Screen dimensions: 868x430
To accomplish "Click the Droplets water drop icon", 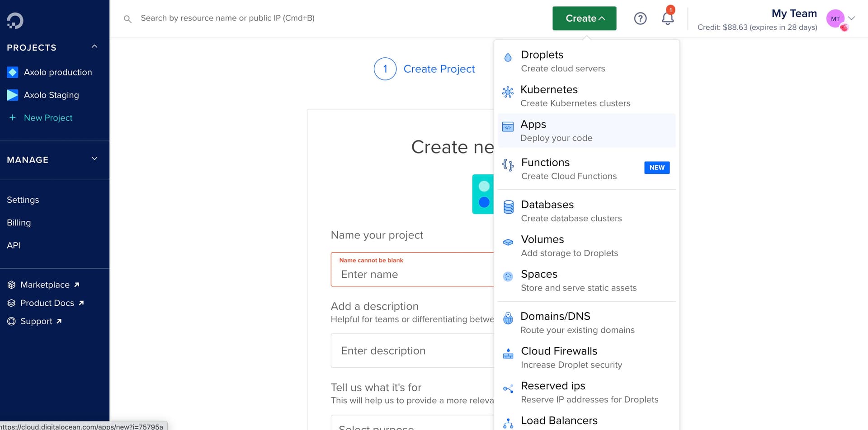I will [x=508, y=57].
